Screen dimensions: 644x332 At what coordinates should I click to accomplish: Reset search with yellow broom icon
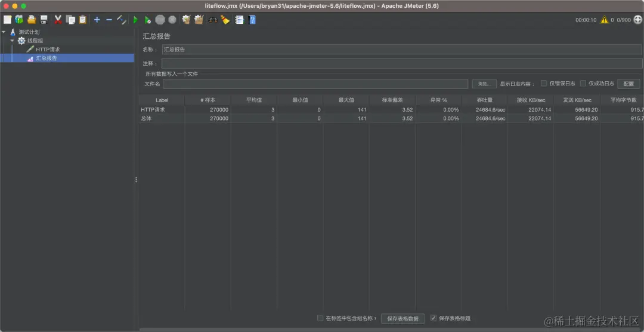[x=225, y=19]
